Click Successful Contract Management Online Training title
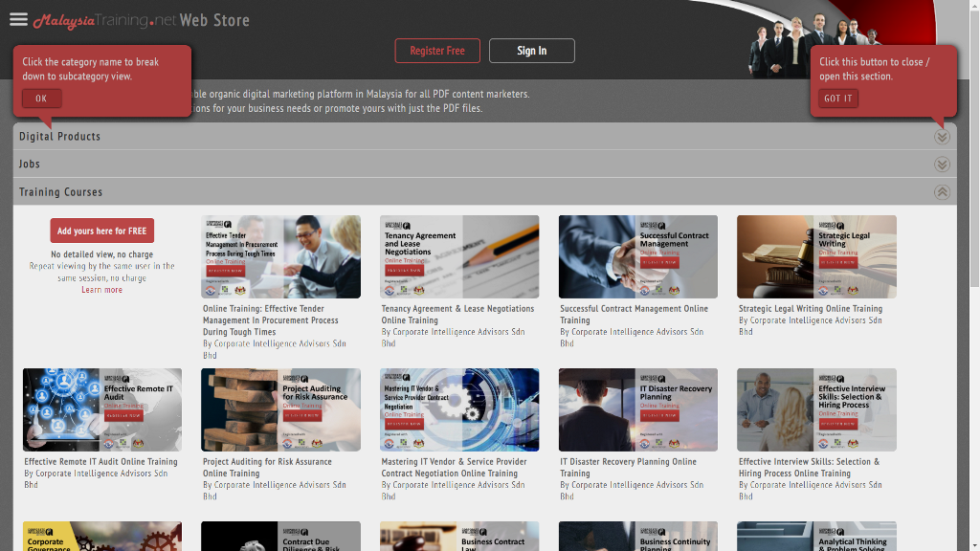Screen dimensions: 980x551 [635, 314]
